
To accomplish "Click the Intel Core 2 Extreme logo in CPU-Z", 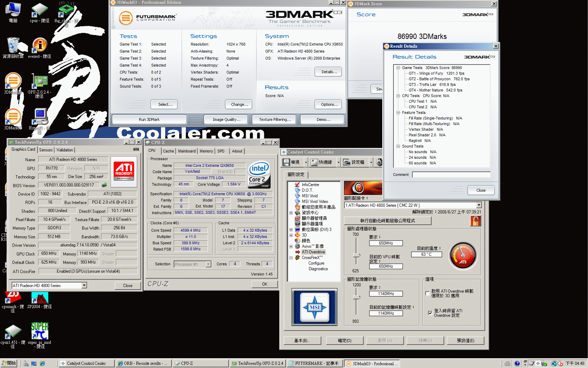I will coord(259,174).
